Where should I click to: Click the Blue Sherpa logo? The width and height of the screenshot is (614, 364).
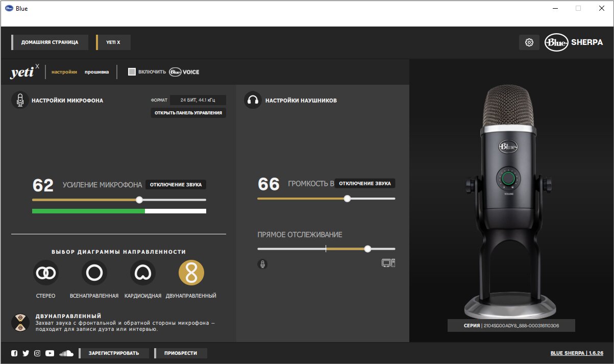point(574,42)
